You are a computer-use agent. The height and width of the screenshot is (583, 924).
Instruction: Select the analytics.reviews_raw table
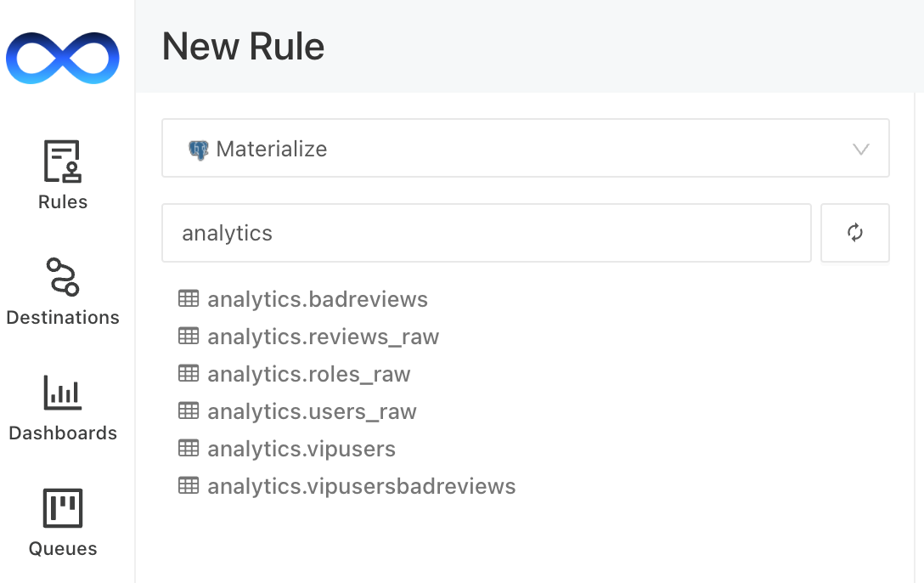pos(323,337)
